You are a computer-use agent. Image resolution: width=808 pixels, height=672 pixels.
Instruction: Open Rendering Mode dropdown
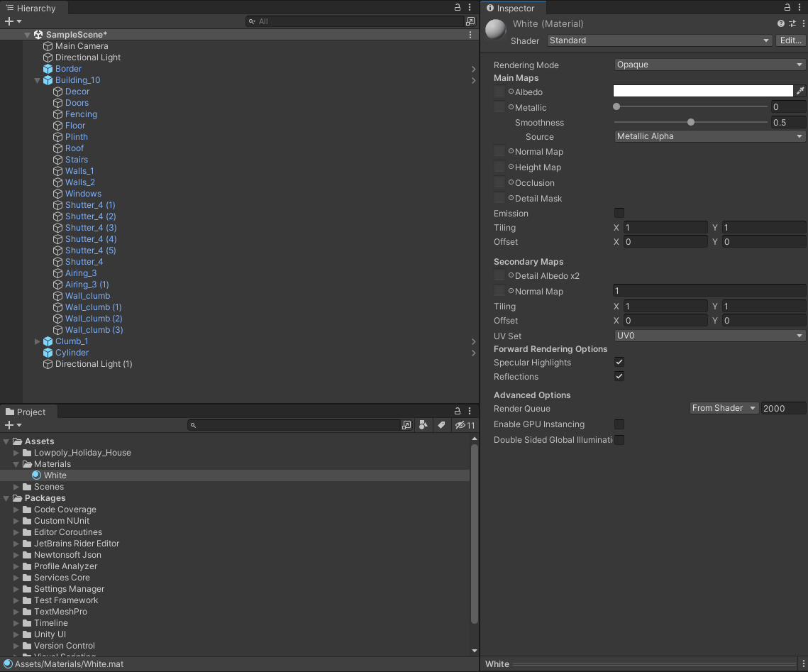[709, 65]
